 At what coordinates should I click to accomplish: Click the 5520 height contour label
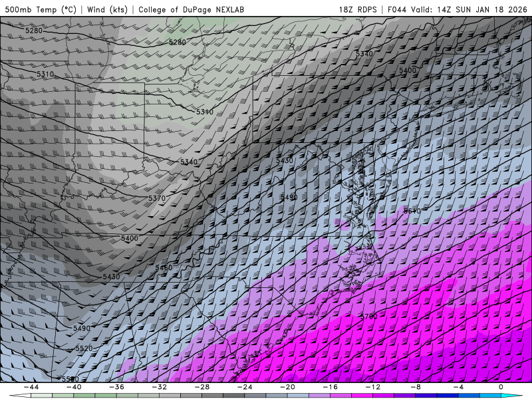point(84,348)
